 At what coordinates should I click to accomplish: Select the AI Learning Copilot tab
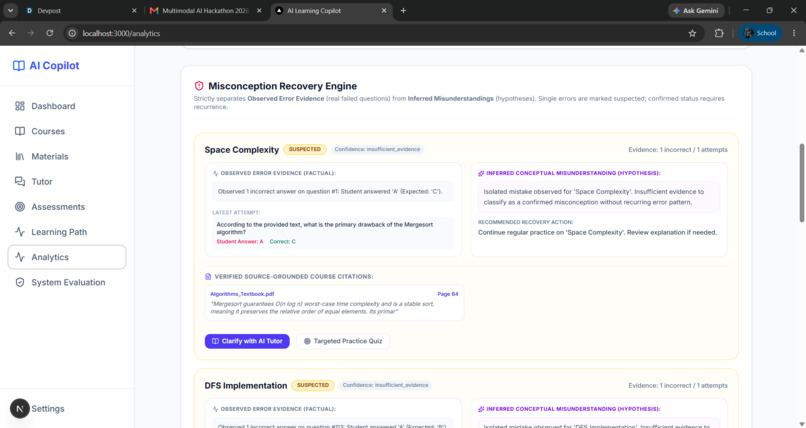(332, 10)
